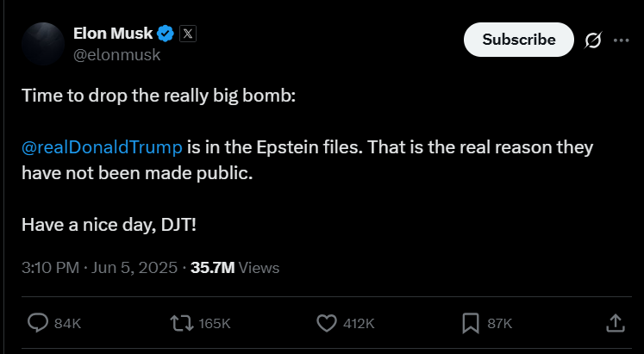Click the blue verified checkmark badge
This screenshot has width=644, height=354.
tap(166, 34)
